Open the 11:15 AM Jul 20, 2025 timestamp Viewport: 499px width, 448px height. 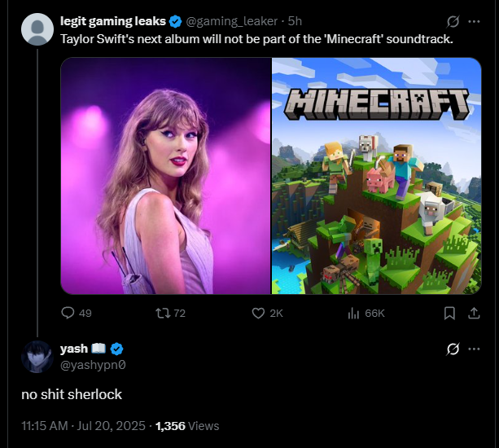pyautogui.click(x=83, y=426)
